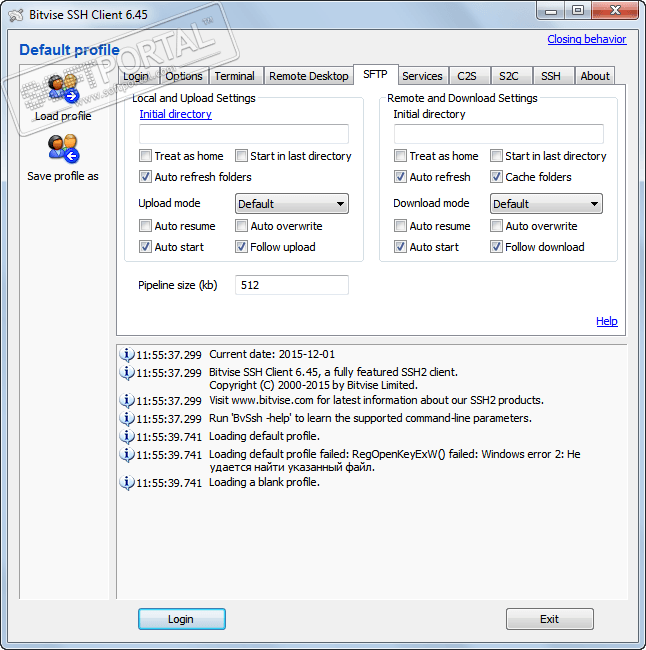646x650 pixels.
Task: Minimize the Bitvise SSH Client window
Action: tap(551, 11)
